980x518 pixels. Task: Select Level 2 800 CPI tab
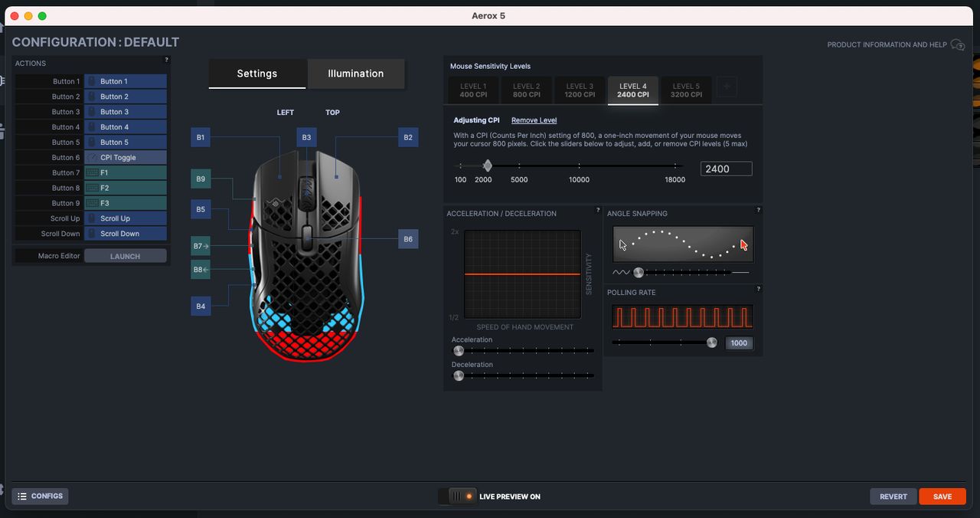pyautogui.click(x=527, y=90)
